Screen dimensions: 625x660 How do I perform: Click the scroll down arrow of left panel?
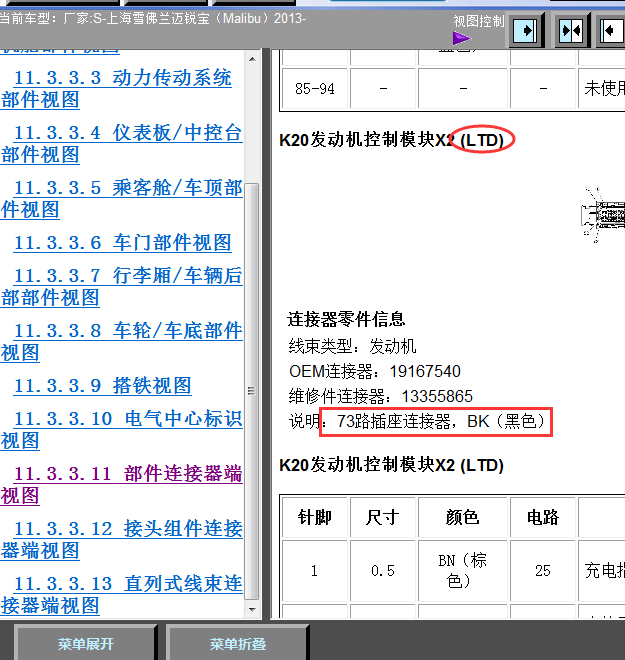252,609
